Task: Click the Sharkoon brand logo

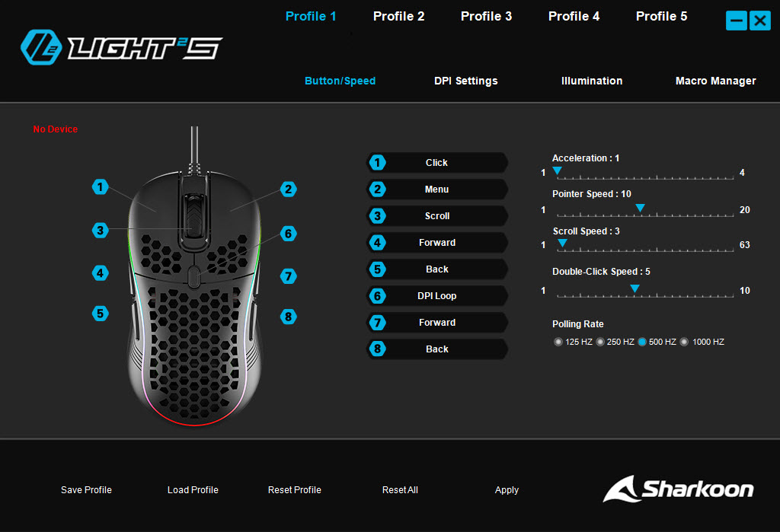Action: tap(679, 489)
